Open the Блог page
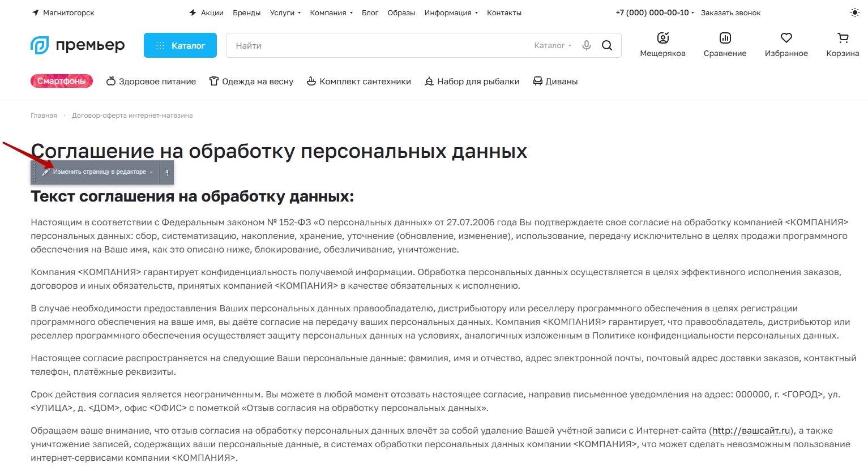Image resolution: width=868 pixels, height=471 pixels. pyautogui.click(x=370, y=12)
